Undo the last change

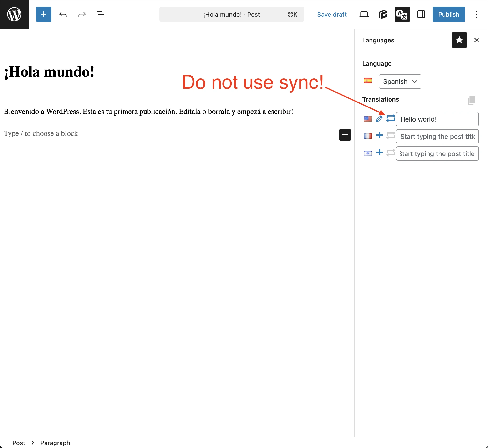click(63, 14)
